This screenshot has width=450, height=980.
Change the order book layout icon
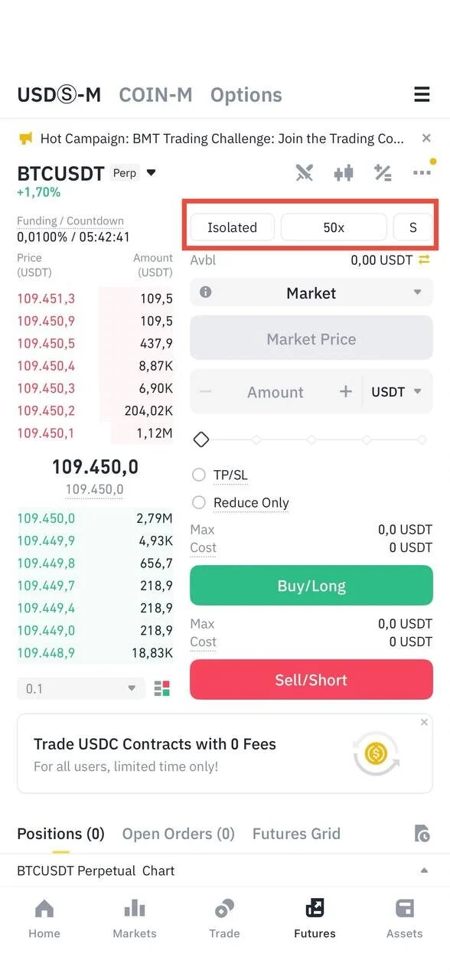pyautogui.click(x=161, y=688)
